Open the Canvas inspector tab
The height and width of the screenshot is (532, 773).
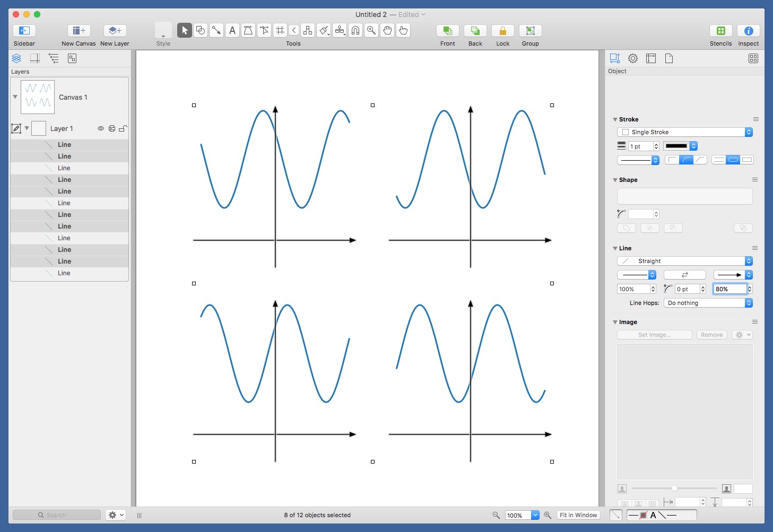(x=651, y=58)
